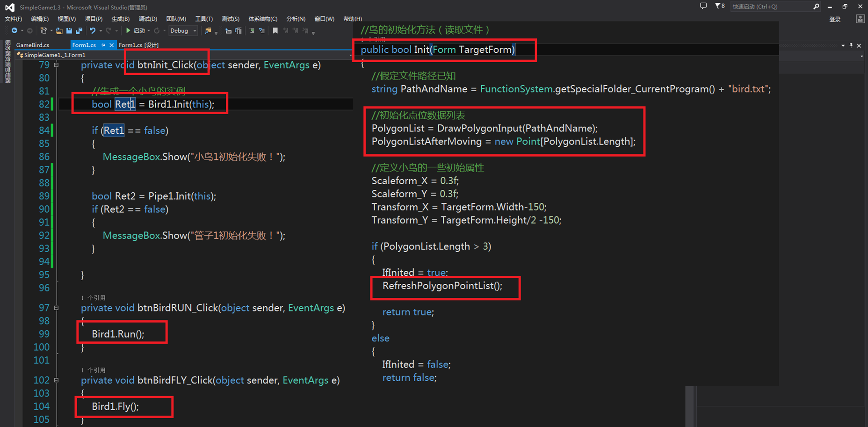868x427 pixels.
Task: Open the Redo history dropdown arrow
Action: click(116, 31)
